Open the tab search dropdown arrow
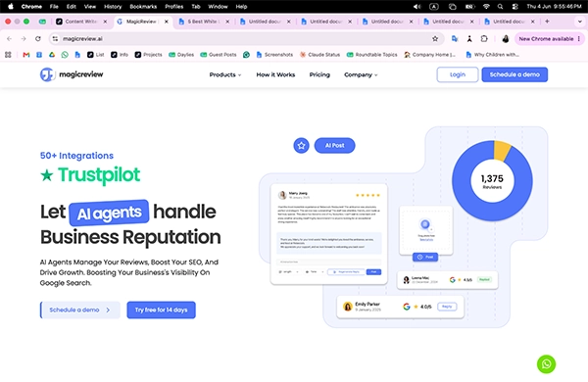Viewport: 588px width, 382px height. point(580,22)
